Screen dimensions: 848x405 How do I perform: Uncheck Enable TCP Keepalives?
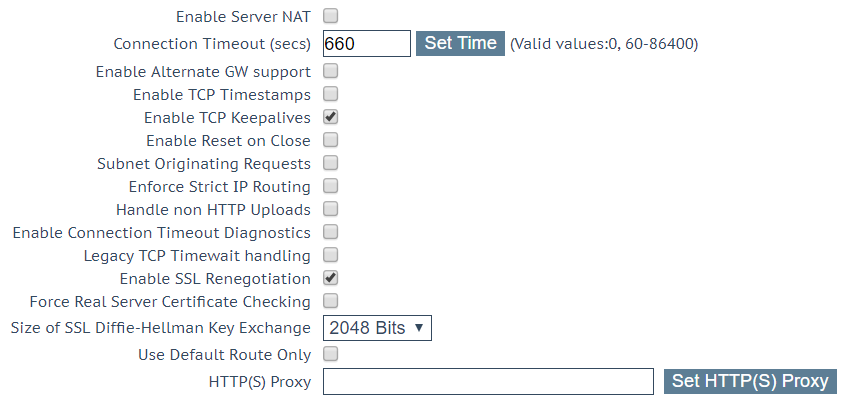click(x=330, y=117)
